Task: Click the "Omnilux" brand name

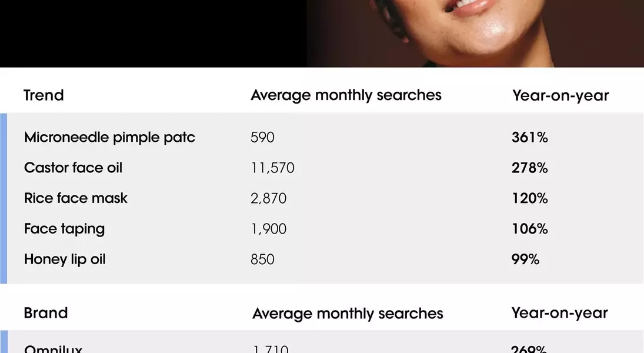Action: (x=53, y=349)
